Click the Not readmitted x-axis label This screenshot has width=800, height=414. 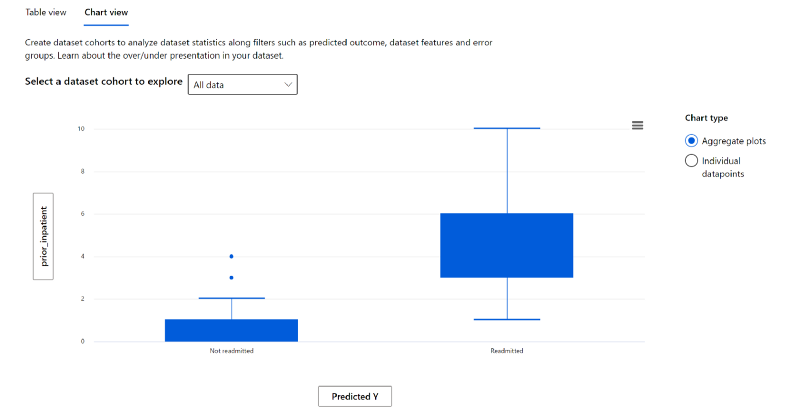pyautogui.click(x=232, y=351)
